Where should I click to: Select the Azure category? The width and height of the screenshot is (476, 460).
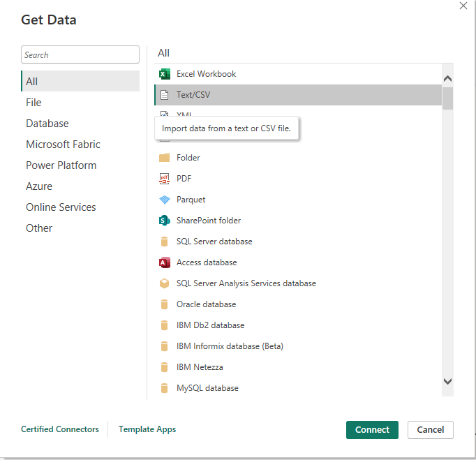point(80,186)
